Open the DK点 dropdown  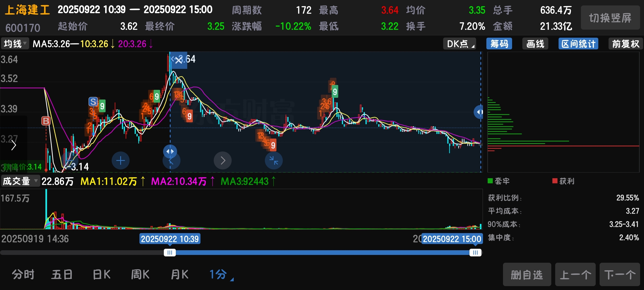point(460,44)
